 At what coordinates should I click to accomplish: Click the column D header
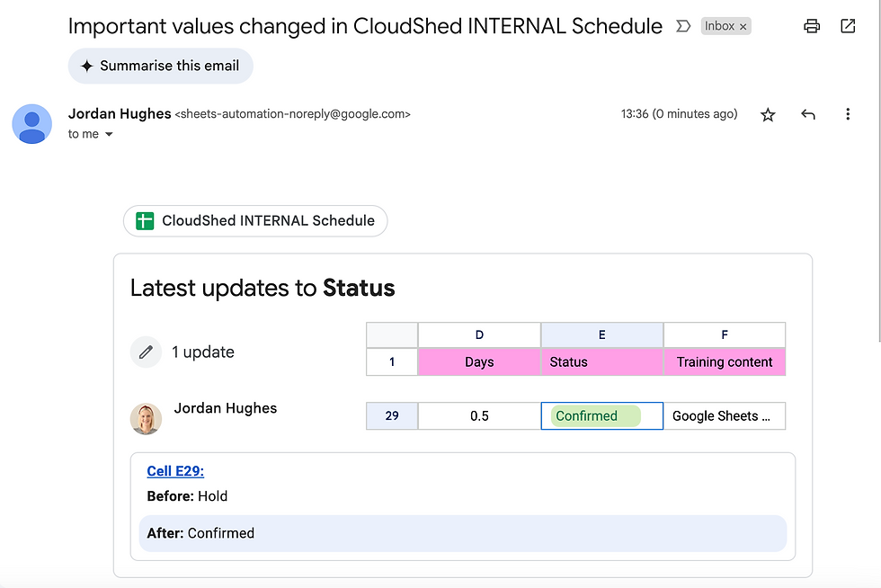pos(479,335)
